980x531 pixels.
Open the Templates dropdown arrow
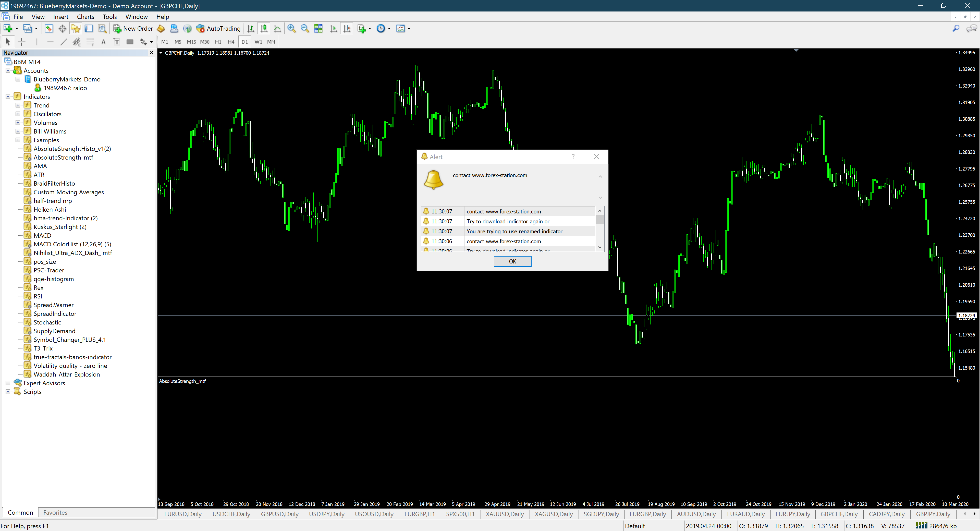click(409, 29)
